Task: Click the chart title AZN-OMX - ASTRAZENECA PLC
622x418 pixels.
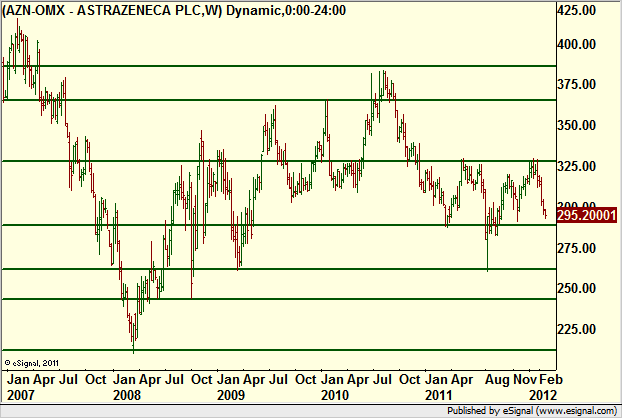Action: tap(174, 10)
